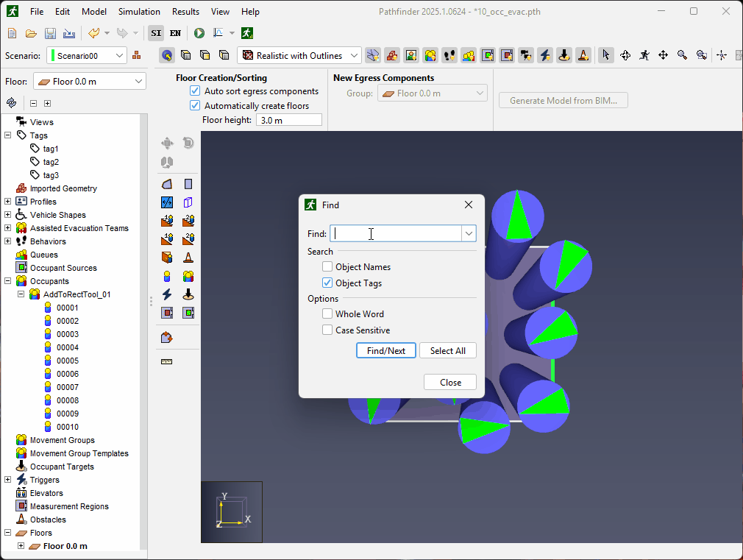Uncheck the Object Tags checkbox
The width and height of the screenshot is (743, 560).
click(x=327, y=283)
